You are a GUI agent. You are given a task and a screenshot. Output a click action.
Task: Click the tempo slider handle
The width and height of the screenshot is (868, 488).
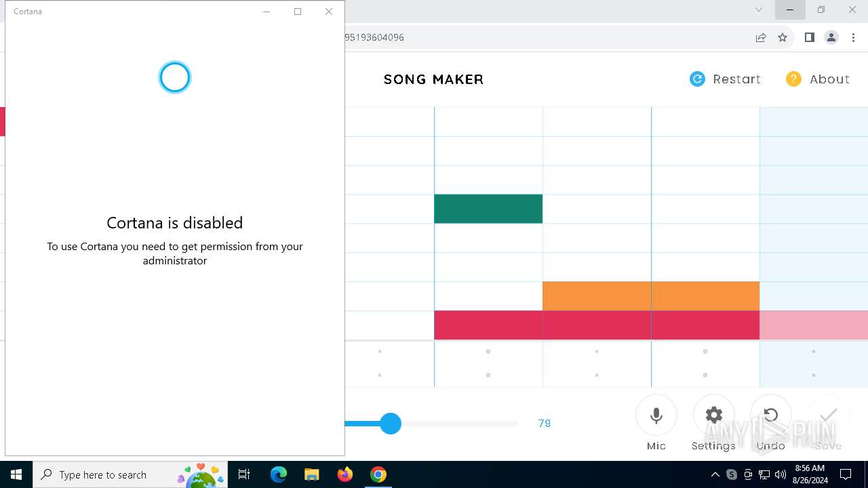point(391,424)
